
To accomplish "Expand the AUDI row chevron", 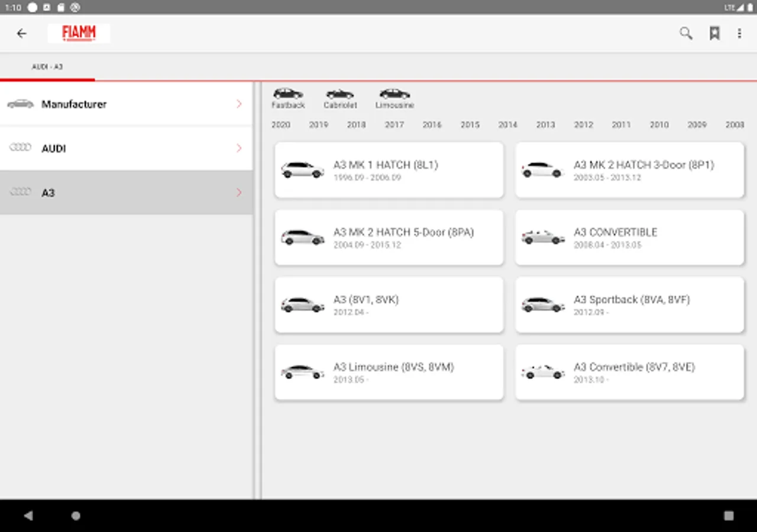I will click(239, 148).
